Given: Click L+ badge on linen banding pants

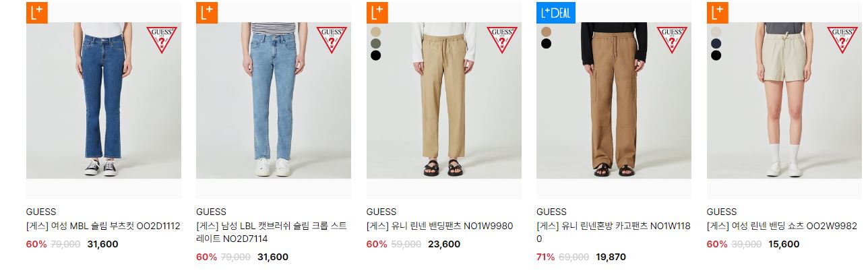Looking at the screenshot, I should point(377,13).
